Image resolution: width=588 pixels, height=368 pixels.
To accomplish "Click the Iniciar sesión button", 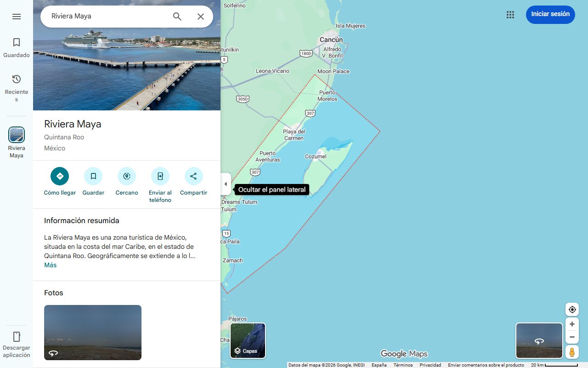I will 550,14.
